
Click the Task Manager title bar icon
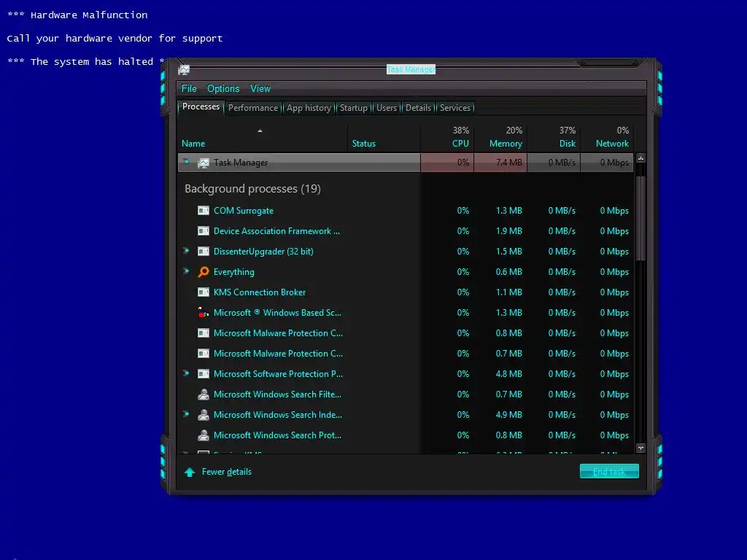[184, 70]
